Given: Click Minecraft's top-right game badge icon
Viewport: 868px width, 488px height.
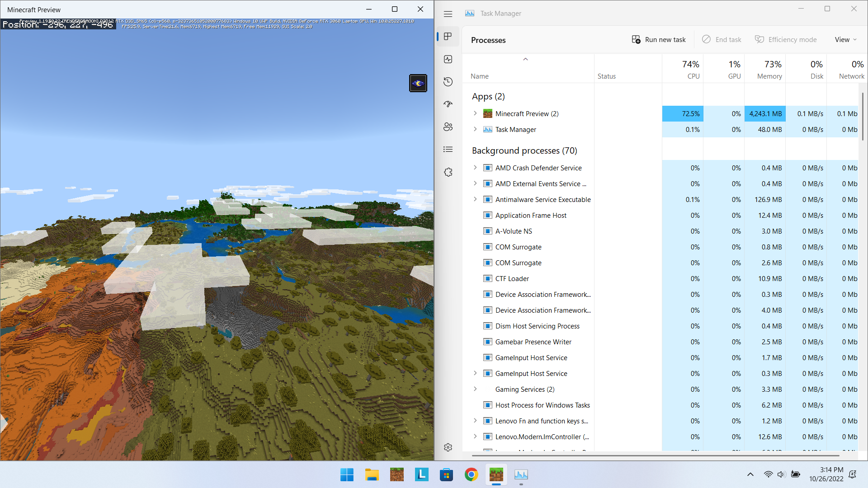Looking at the screenshot, I should click(418, 83).
